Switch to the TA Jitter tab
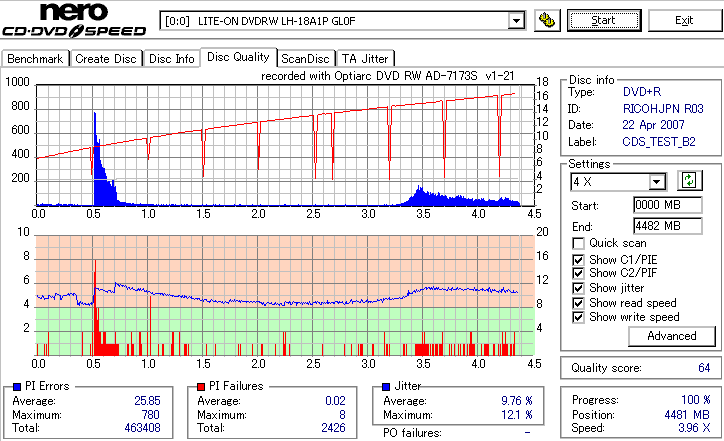The height and width of the screenshot is (441, 724). (365, 59)
